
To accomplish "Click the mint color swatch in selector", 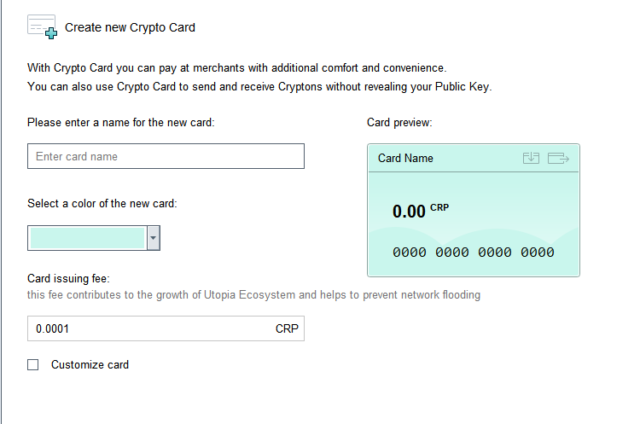I will (x=87, y=238).
